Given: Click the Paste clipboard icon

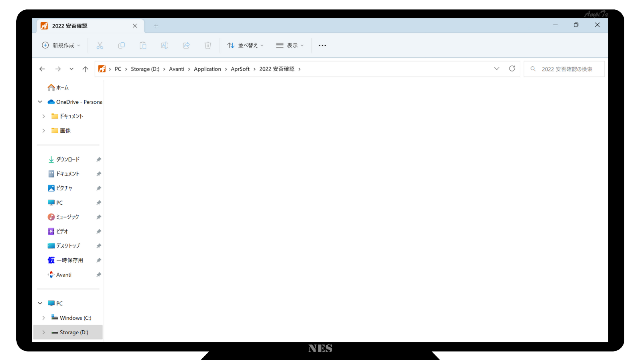Looking at the screenshot, I should coord(143,45).
